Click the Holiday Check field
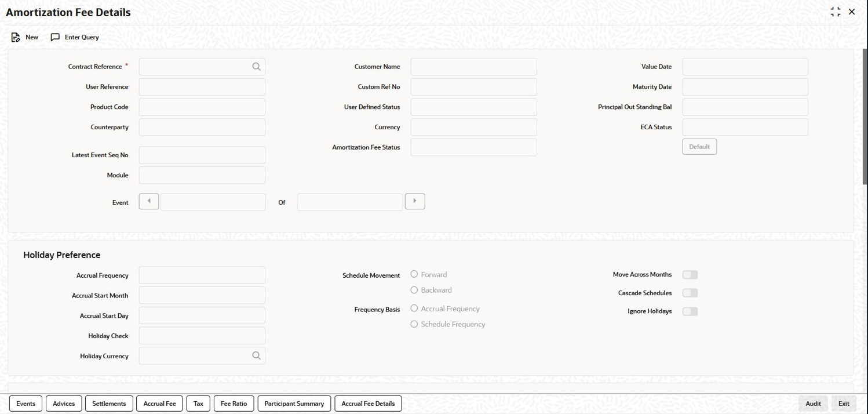The width and height of the screenshot is (868, 414). coord(202,336)
